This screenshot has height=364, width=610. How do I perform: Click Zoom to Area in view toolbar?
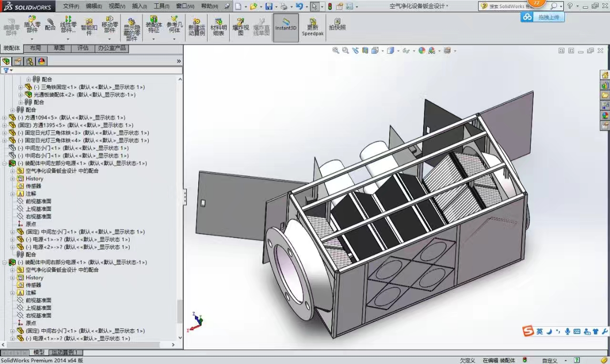345,50
